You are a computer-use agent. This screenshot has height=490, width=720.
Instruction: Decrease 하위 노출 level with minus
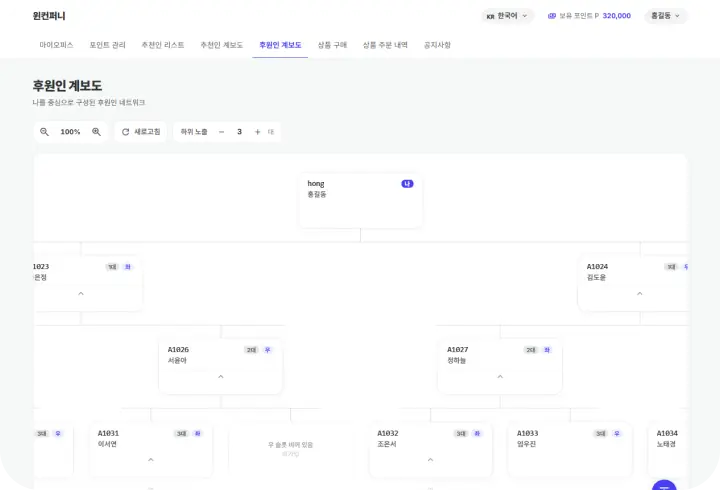tap(221, 132)
